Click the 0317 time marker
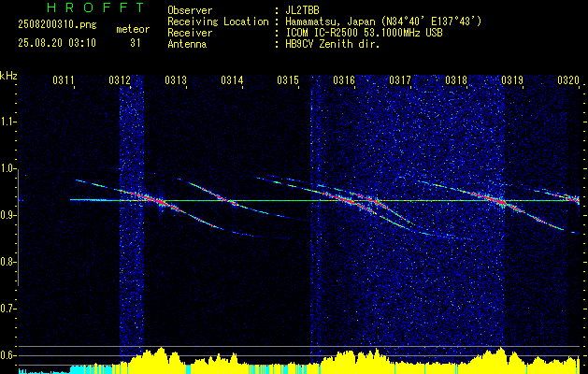 coord(400,79)
